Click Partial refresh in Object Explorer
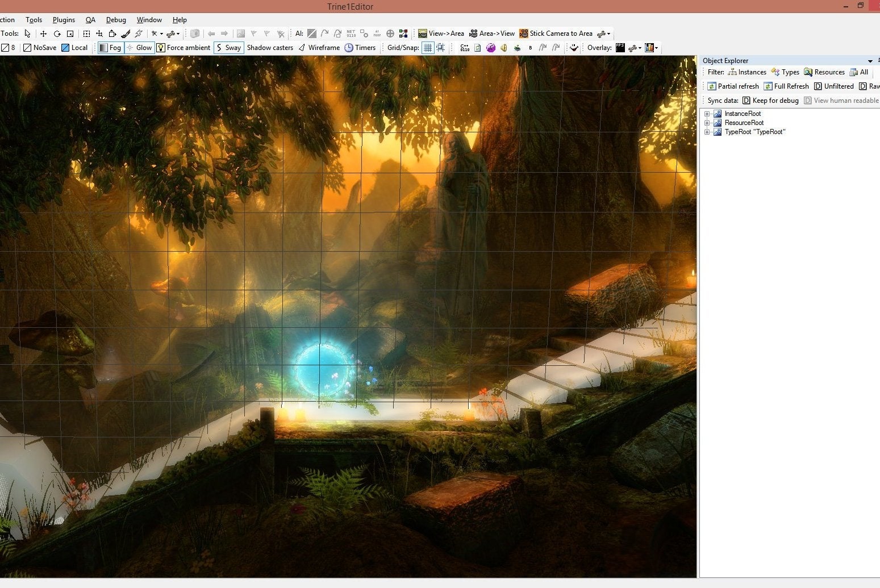 click(733, 86)
